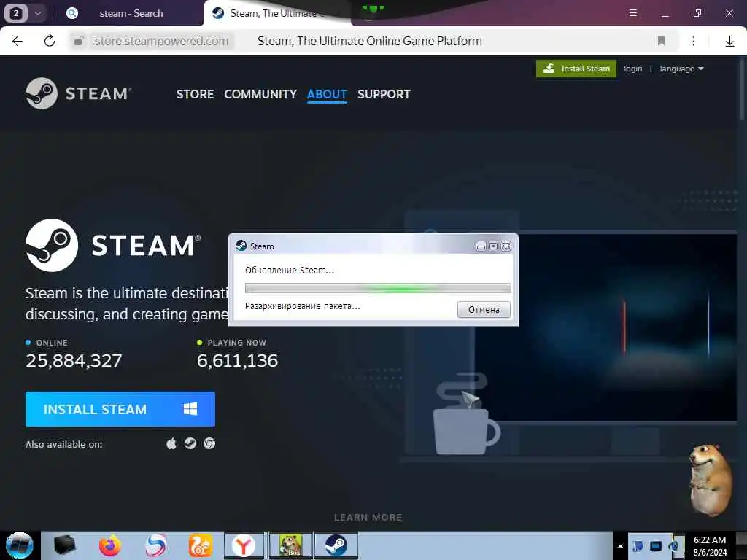
Task: Minimize the Steam updater dialog
Action: 481,246
